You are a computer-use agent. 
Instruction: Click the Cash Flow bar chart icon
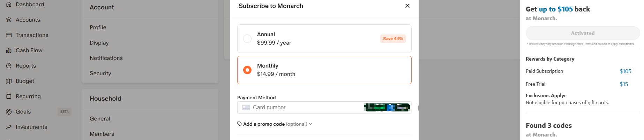pyautogui.click(x=9, y=50)
